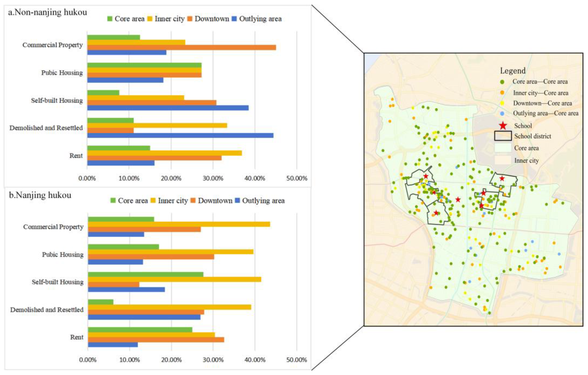Click blue Outlying area swatch in chart b legend

(237, 200)
